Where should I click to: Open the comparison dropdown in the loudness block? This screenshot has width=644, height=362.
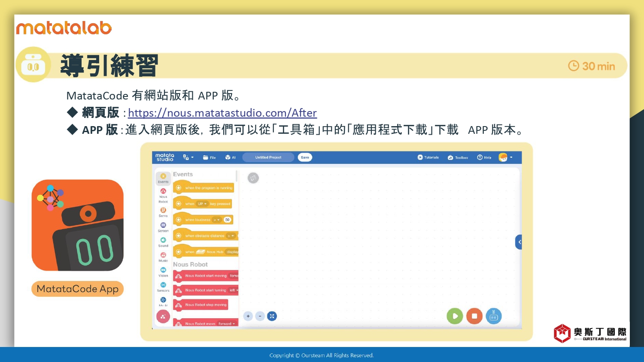tap(216, 220)
